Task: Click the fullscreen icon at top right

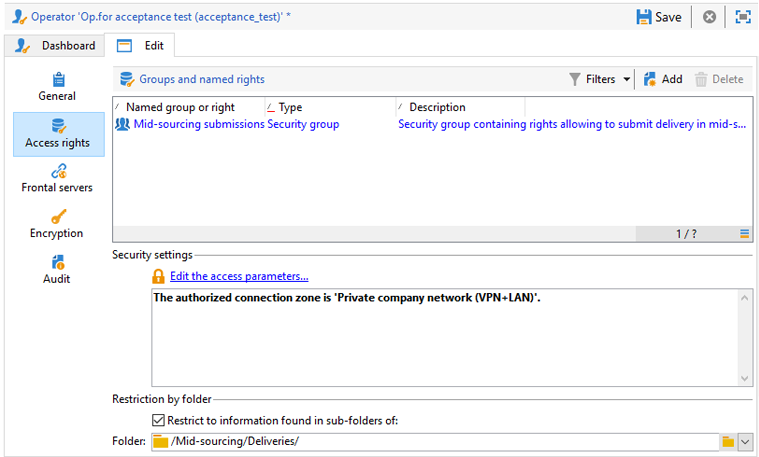Action: click(743, 17)
